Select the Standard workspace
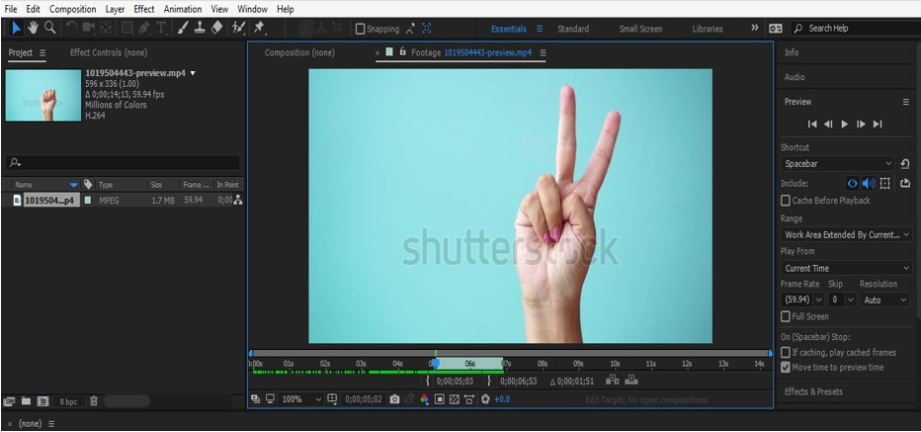The width and height of the screenshot is (921, 432). pos(573,28)
